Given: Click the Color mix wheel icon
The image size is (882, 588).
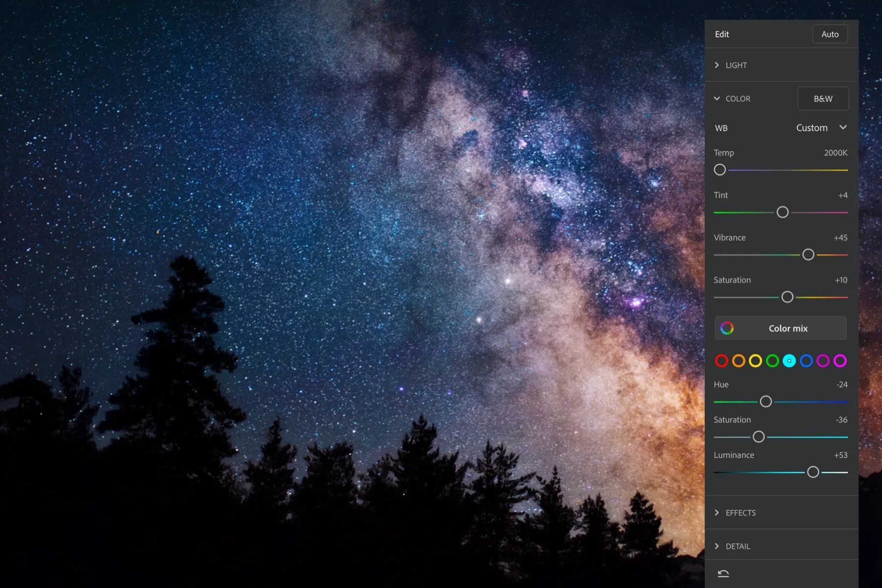Looking at the screenshot, I should point(727,328).
